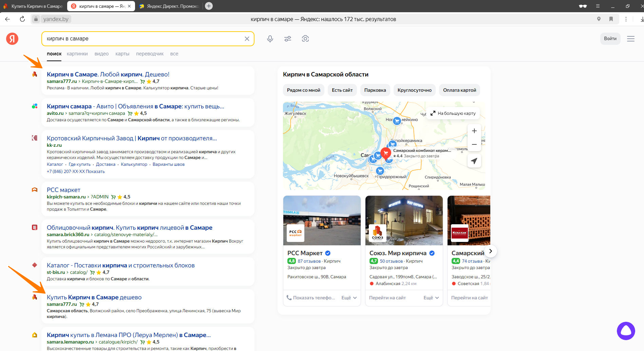The width and height of the screenshot is (644, 351).
Task: Open the downloads arrow icon
Action: coord(642,19)
